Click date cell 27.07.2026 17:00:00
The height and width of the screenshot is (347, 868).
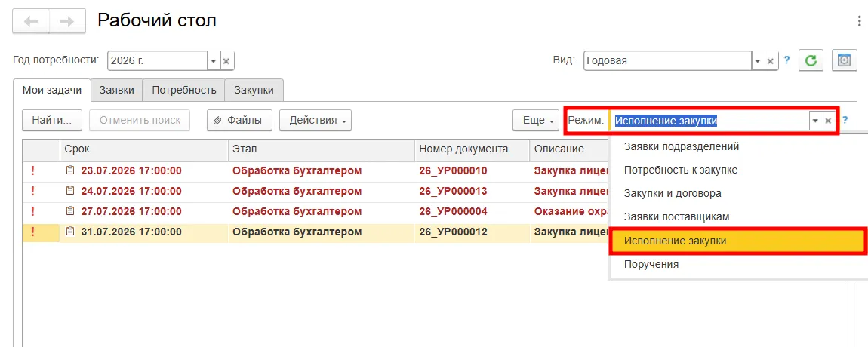click(131, 211)
